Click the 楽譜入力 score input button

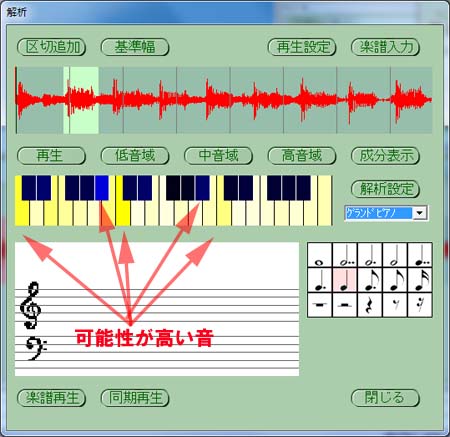385,47
